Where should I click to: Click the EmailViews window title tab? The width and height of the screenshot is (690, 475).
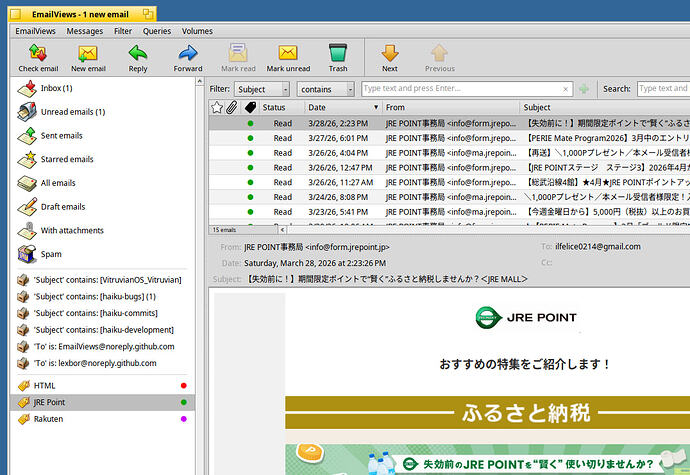pos(80,15)
